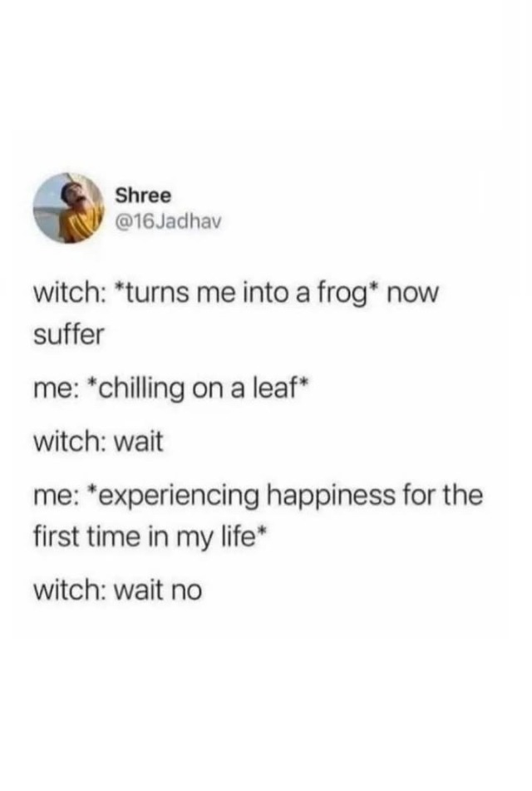Click the word 'leaf*' in the tweet
This screenshot has width=532, height=791.
click(278, 388)
